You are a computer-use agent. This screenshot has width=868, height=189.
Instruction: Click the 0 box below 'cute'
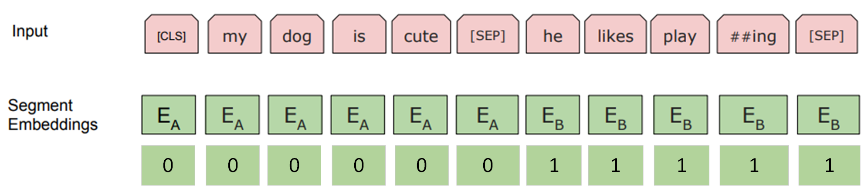click(421, 165)
